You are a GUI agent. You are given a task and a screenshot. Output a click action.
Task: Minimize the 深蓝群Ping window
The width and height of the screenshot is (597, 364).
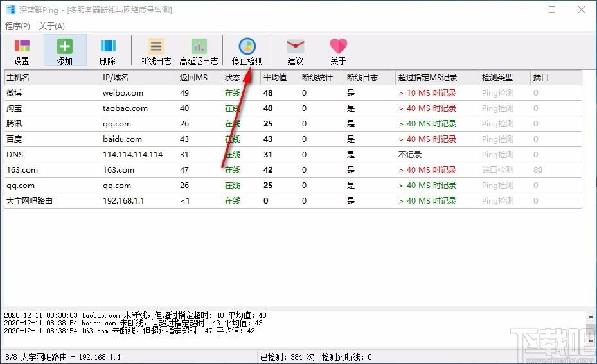tap(523, 10)
